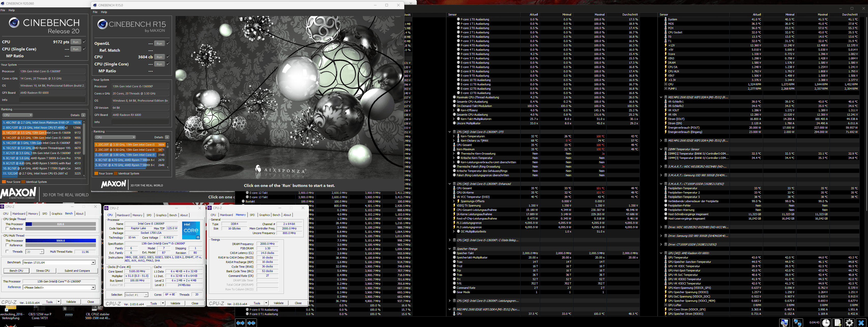Click CPU-Z Memory window title icon
Screen dimensions: 868x327
210,208
